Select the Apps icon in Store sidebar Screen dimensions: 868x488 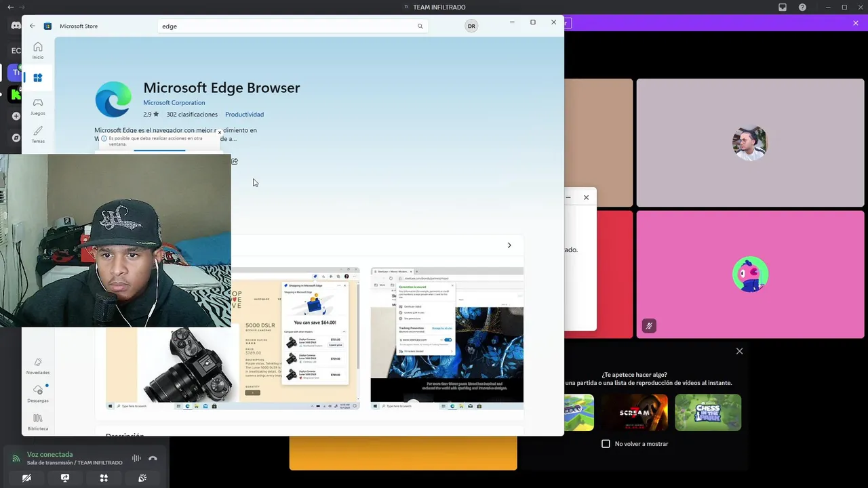(38, 78)
